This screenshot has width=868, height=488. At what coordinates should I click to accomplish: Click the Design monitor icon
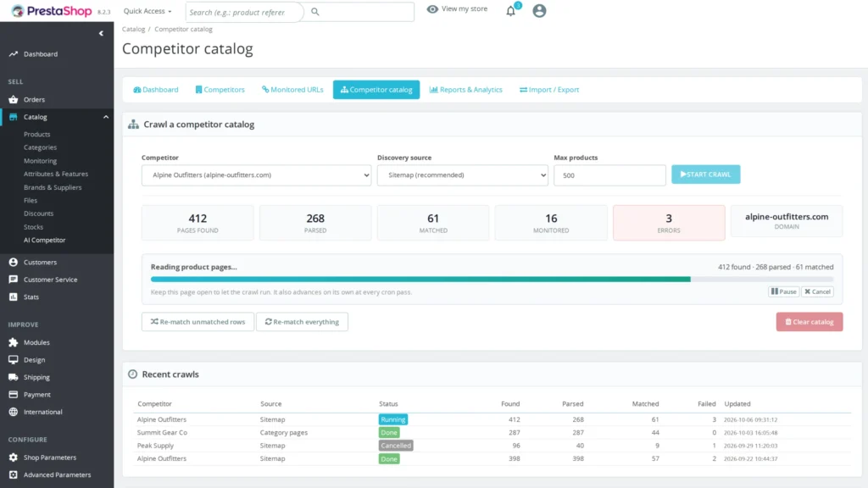(14, 359)
